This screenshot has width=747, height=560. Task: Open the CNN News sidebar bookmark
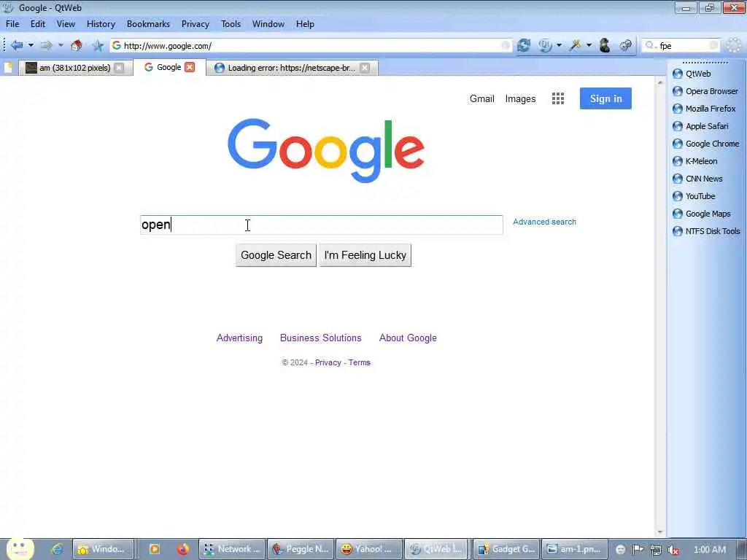[x=697, y=179]
